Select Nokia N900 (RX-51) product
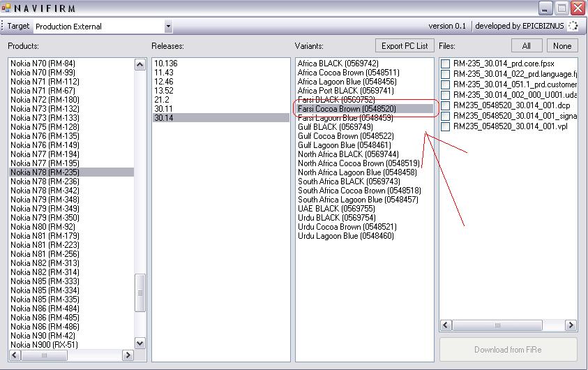This screenshot has height=370, width=588. point(71,344)
